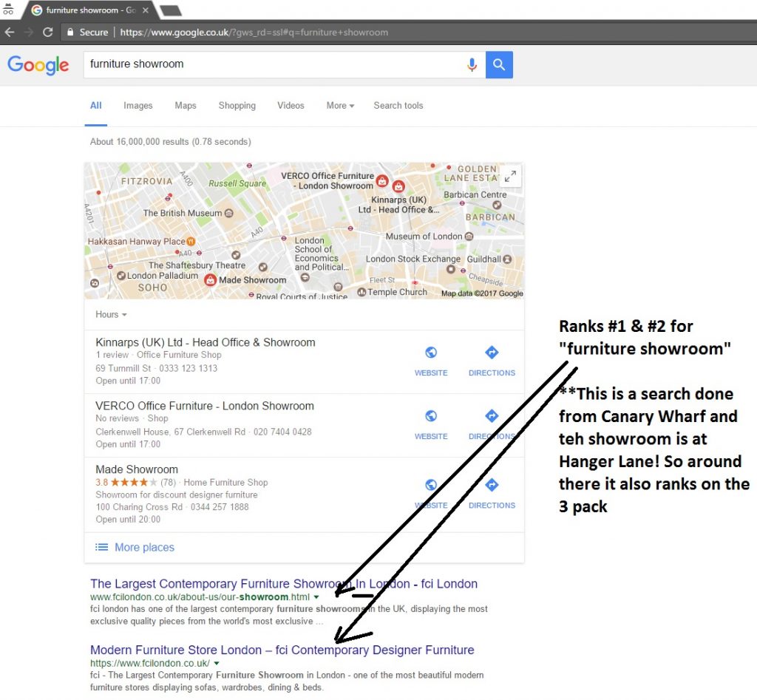Get directions to Kinnarps showroom
Viewport: 757px width, 700px height.
492,353
